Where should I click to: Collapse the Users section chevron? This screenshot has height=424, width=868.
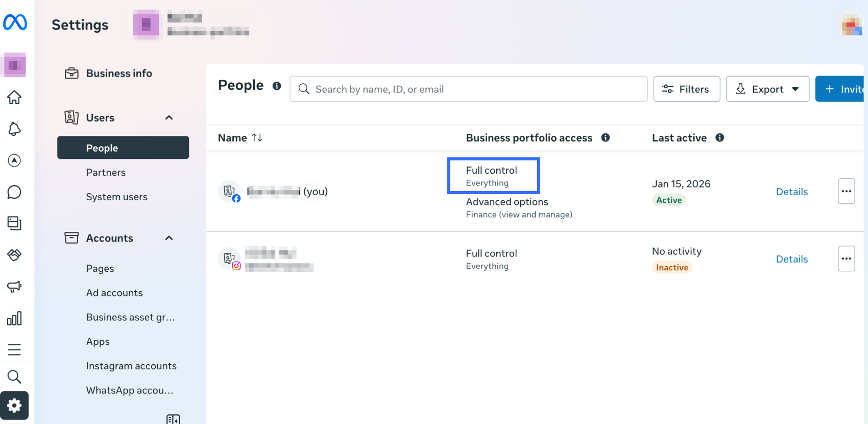pyautogui.click(x=169, y=118)
